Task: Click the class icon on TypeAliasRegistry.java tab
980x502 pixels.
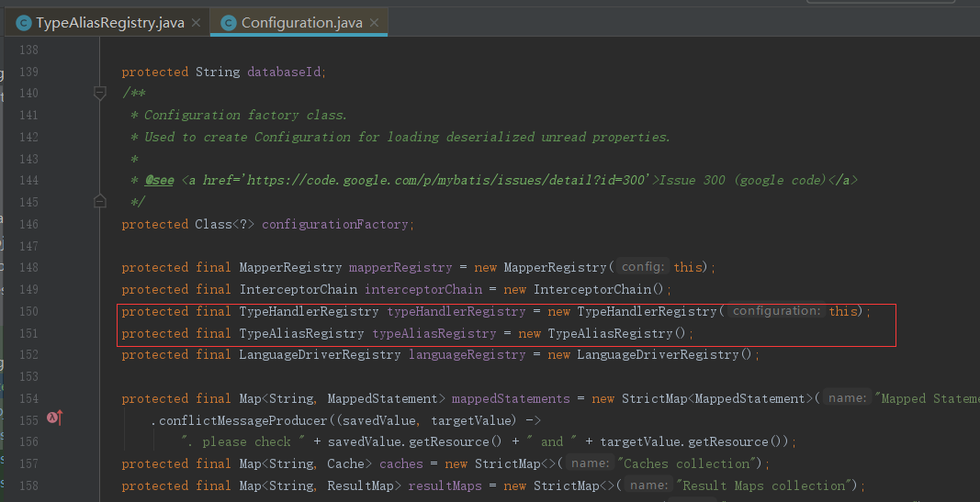Action: [24, 23]
